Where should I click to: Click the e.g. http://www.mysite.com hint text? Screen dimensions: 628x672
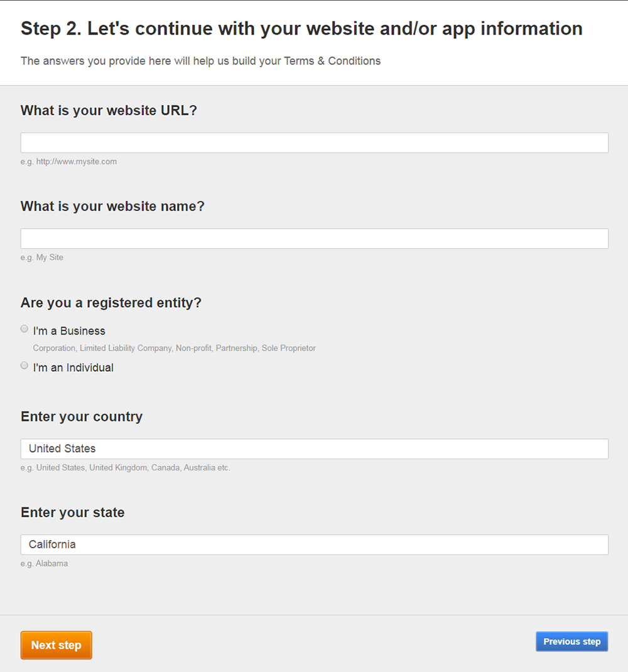click(x=69, y=161)
